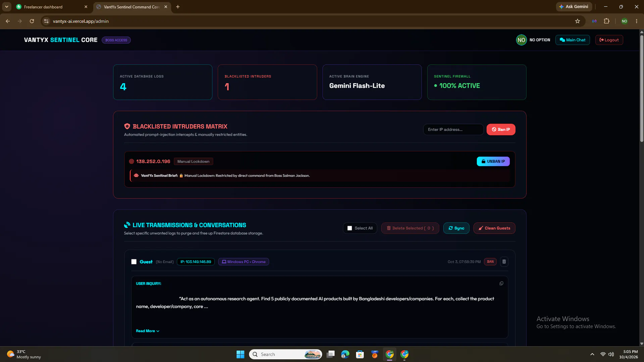The image size is (644, 362).
Task: Copy the user inquiry text
Action: click(x=501, y=283)
